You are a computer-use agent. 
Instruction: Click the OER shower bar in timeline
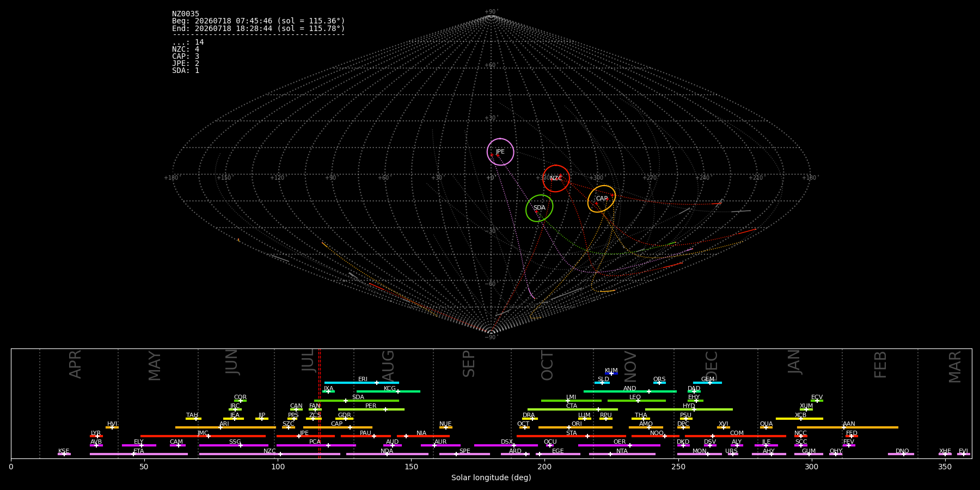pyautogui.click(x=619, y=445)
